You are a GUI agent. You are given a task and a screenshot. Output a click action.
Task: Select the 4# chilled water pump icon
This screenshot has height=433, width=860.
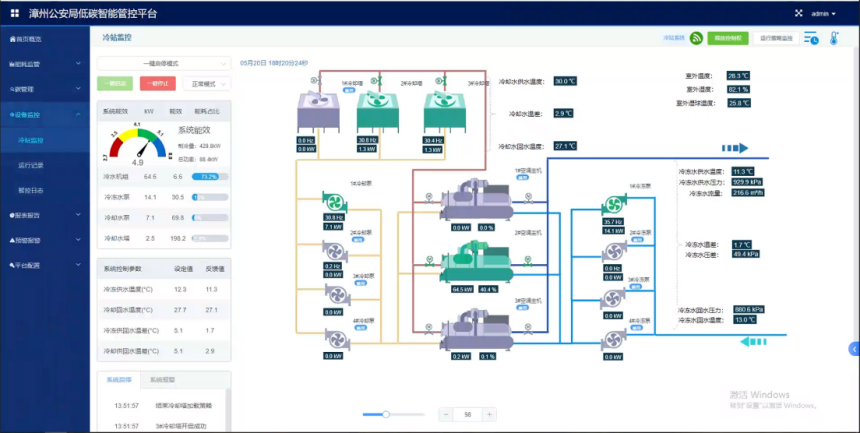click(x=614, y=340)
